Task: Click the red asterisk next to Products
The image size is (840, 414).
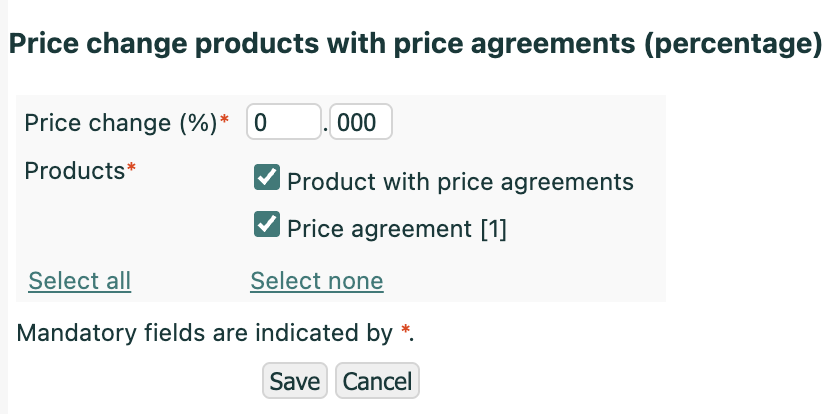Action: (x=131, y=170)
